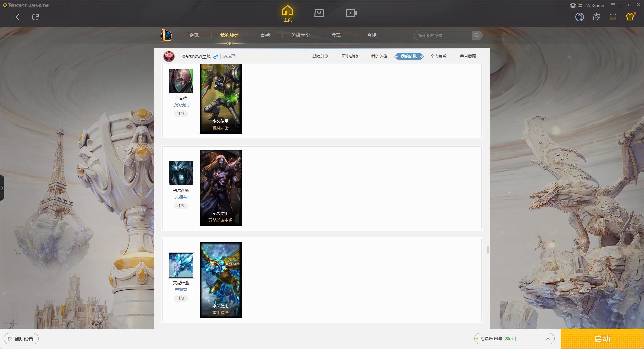Open the 恕瑞玛 网通 server dropdown
Viewport: 644px width, 349px height.
pos(514,339)
